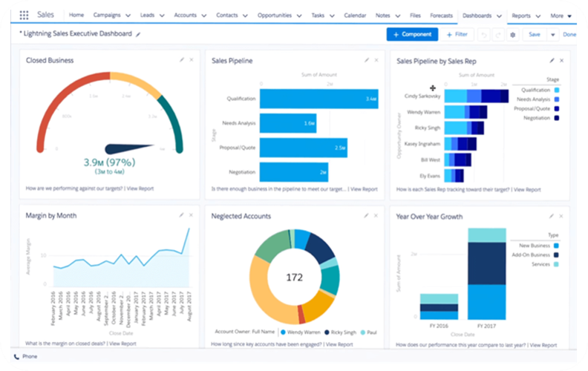
Task: Remove the Margin by Month component
Action: [191, 215]
